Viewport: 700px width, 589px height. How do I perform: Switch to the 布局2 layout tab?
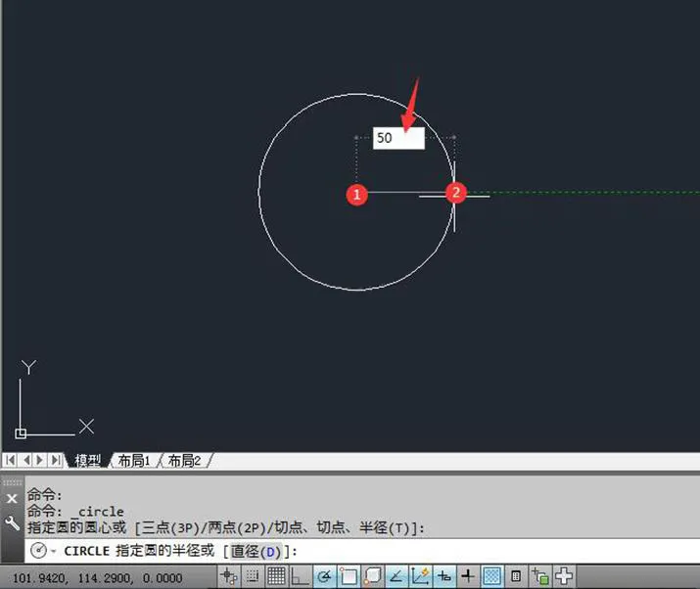[x=184, y=461]
